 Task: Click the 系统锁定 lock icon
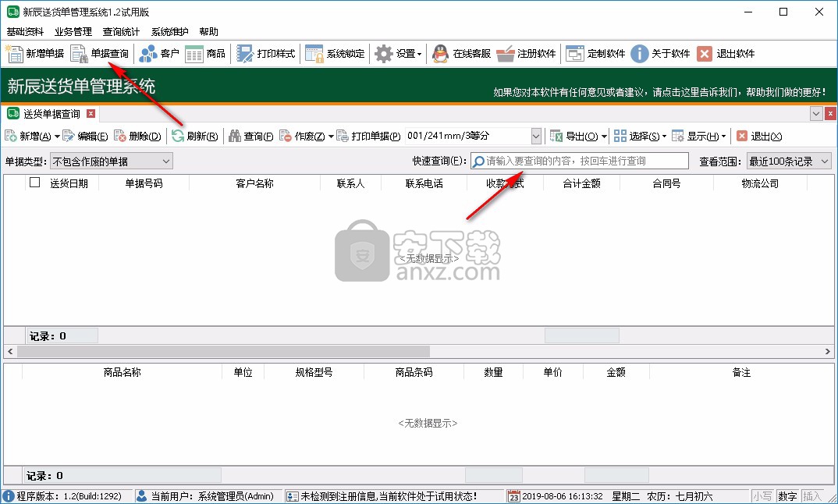[314, 54]
